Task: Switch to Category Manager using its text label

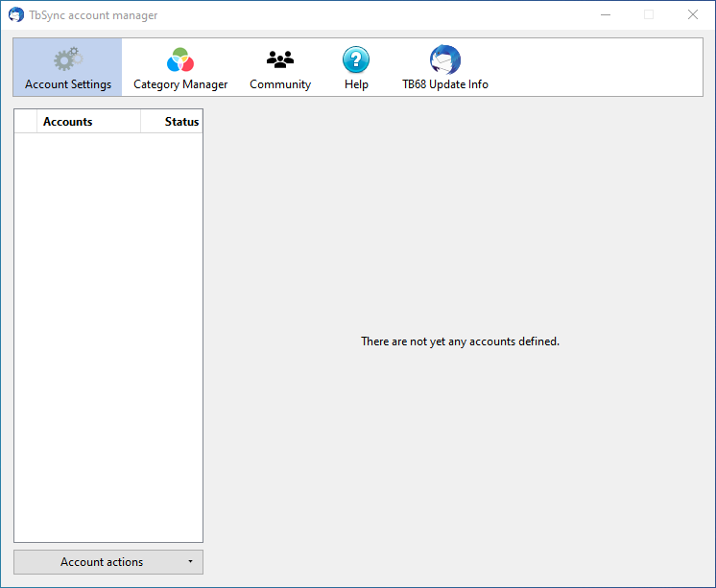Action: [x=180, y=84]
